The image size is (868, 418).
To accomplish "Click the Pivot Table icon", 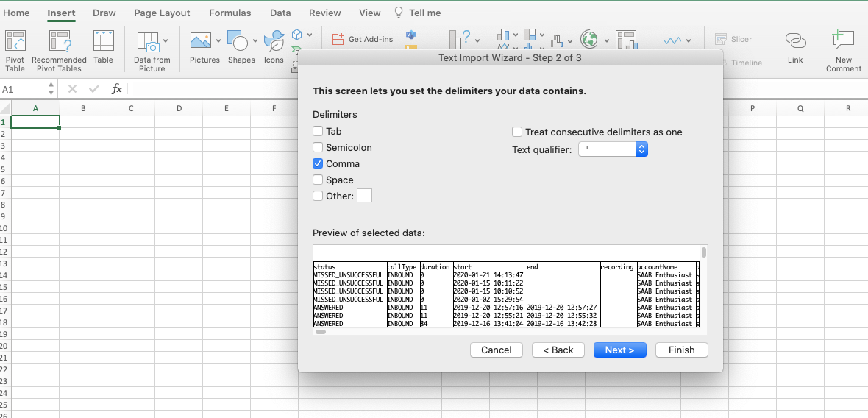I will click(15, 41).
